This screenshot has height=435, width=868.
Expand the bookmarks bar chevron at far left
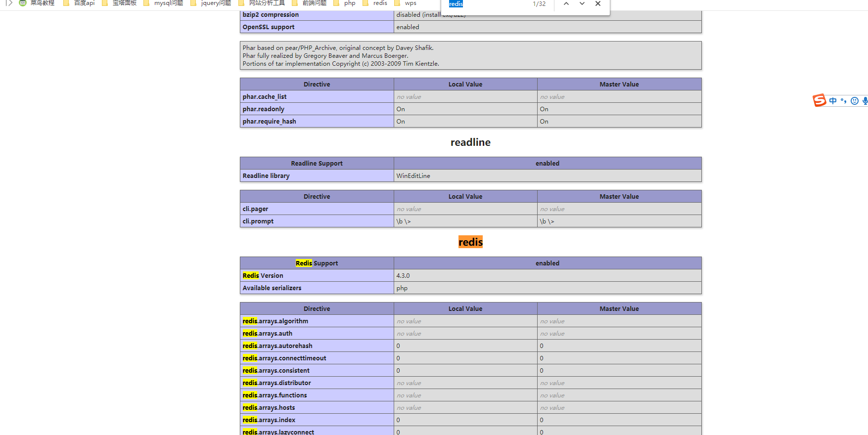click(9, 3)
